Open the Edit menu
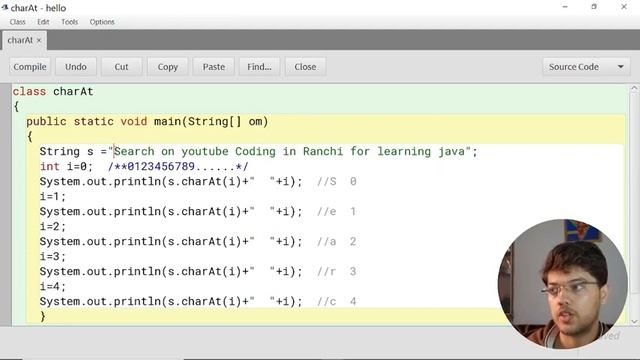Image resolution: width=640 pixels, height=360 pixels. pos(43,22)
